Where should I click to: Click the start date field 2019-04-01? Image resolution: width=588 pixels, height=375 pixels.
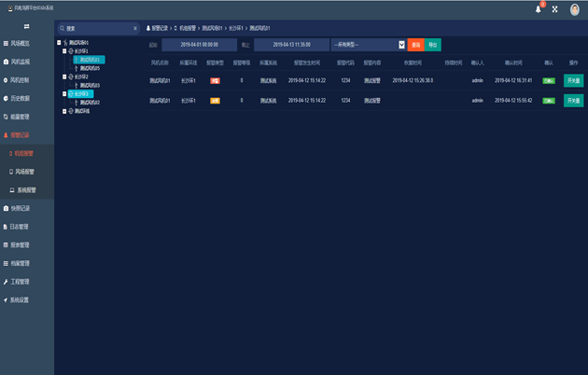click(199, 45)
